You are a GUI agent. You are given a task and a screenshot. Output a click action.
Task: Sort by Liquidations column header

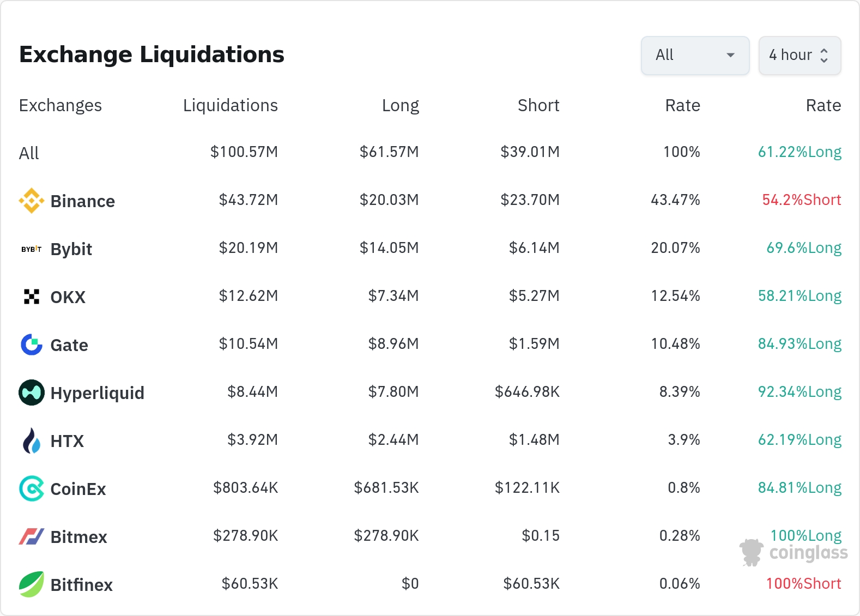[x=230, y=105]
